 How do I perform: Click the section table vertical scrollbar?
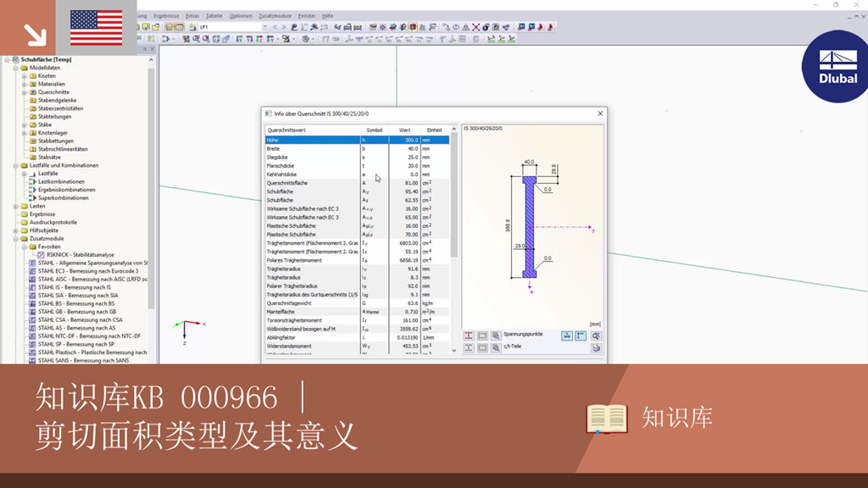pyautogui.click(x=454, y=195)
